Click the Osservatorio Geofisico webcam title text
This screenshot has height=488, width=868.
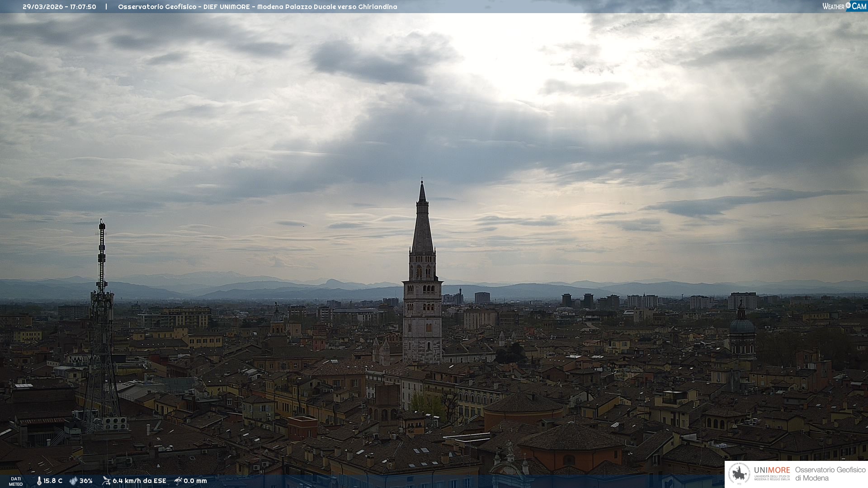click(257, 7)
